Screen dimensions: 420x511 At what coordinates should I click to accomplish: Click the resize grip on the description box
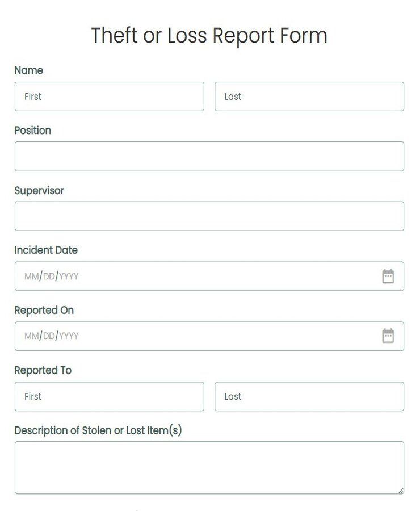401,492
